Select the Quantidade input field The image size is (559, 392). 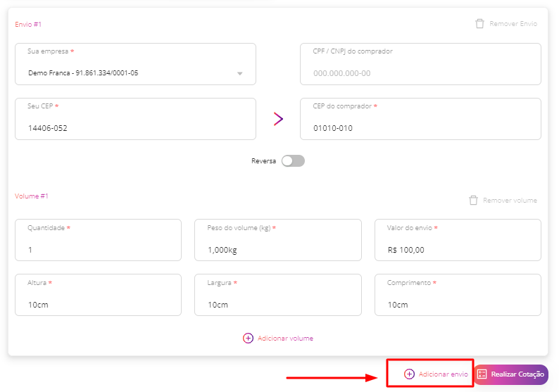(x=98, y=240)
